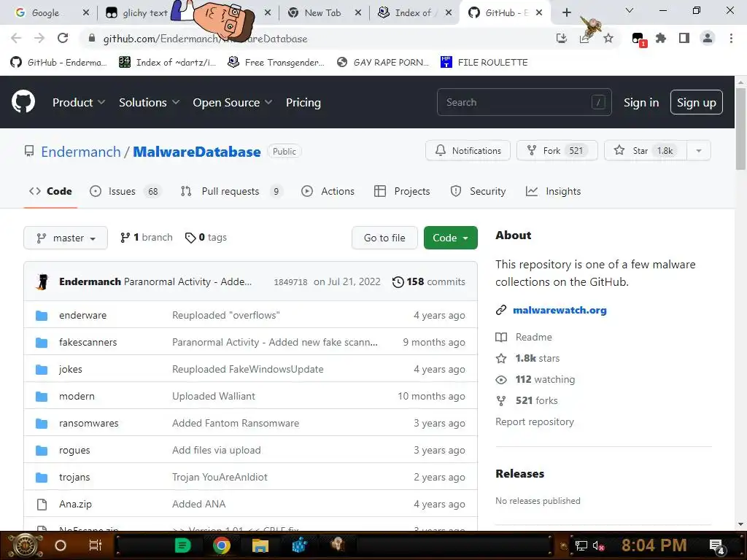Star the MalwareDatabase repository
Screen dimensions: 747x560
coord(646,151)
